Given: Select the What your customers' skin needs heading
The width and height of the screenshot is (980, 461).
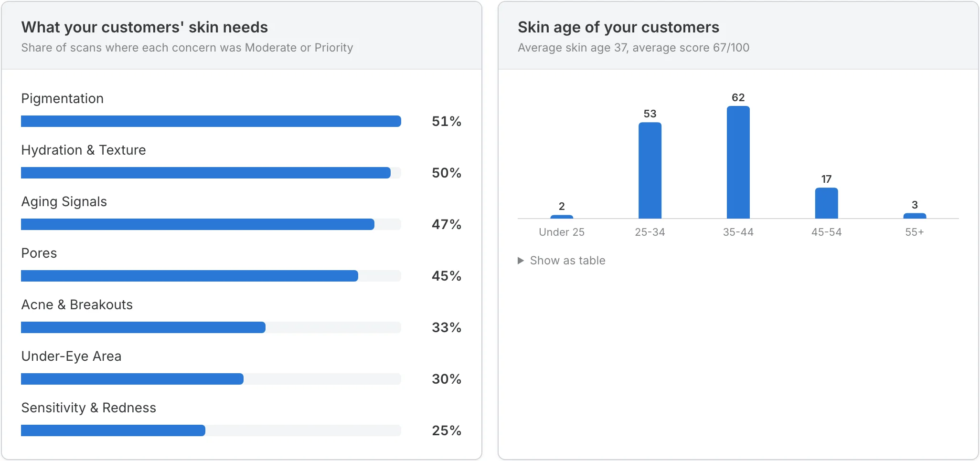Looking at the screenshot, I should (x=145, y=27).
